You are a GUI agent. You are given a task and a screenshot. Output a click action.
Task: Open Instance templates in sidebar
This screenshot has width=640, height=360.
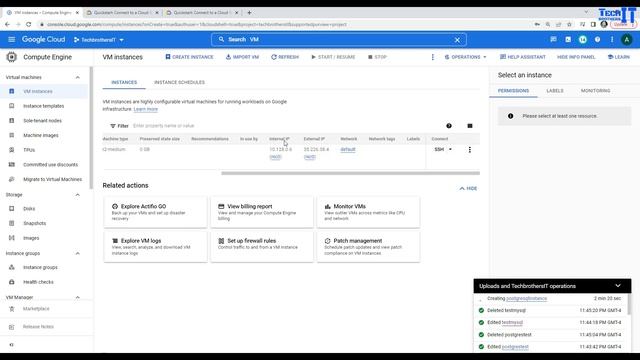click(x=44, y=106)
